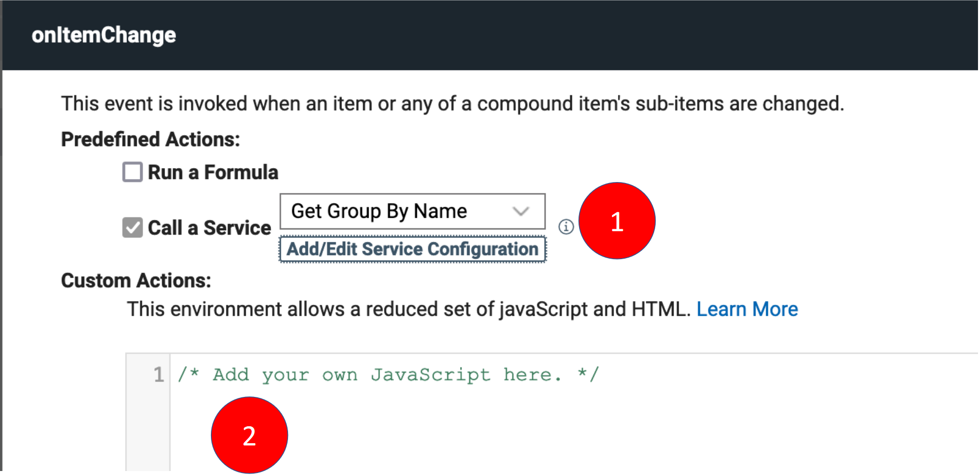Follow the Learn More link
Viewport: 980px width, 475px height.
tap(747, 309)
